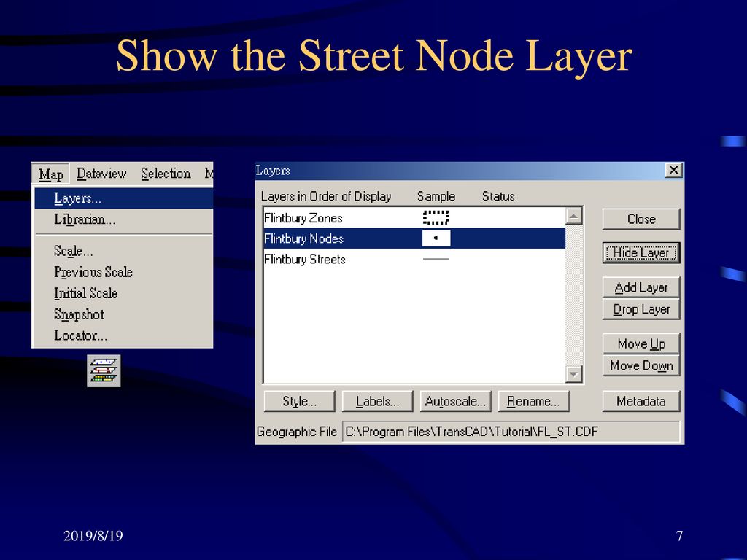Viewport: 747px width, 560px height.
Task: Choose Scale... from the Map menu
Action: (124, 251)
